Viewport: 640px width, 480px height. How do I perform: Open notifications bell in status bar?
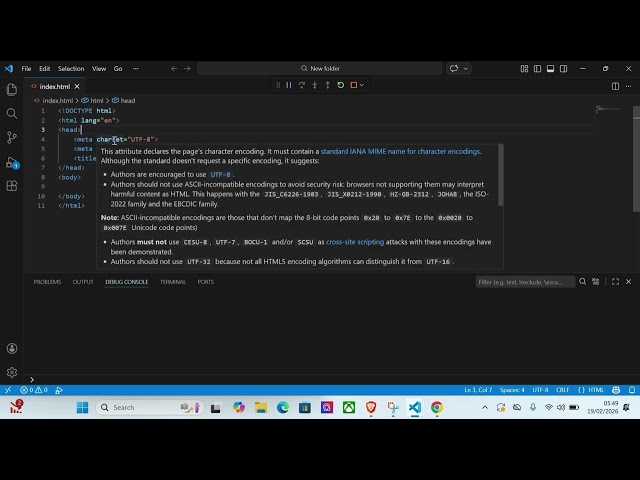(x=632, y=390)
